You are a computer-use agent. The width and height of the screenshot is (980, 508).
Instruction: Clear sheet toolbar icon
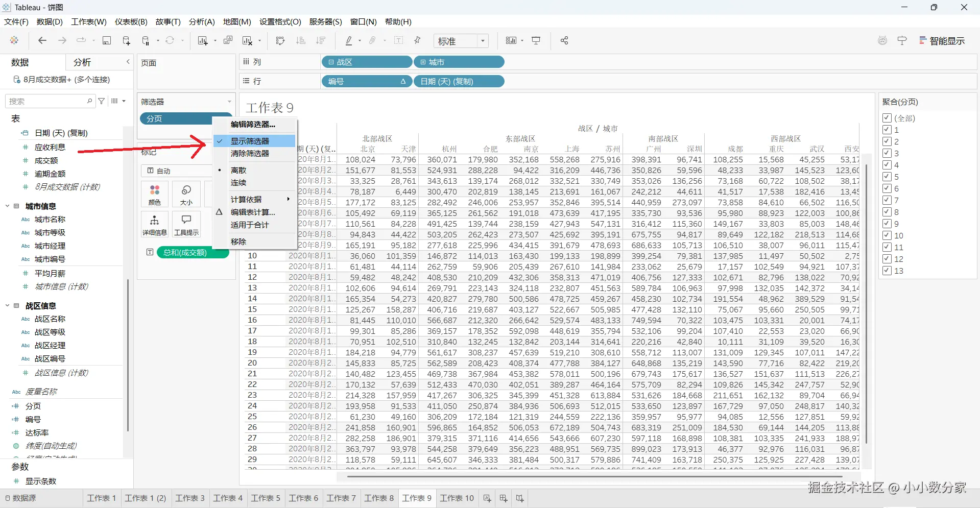coord(248,41)
